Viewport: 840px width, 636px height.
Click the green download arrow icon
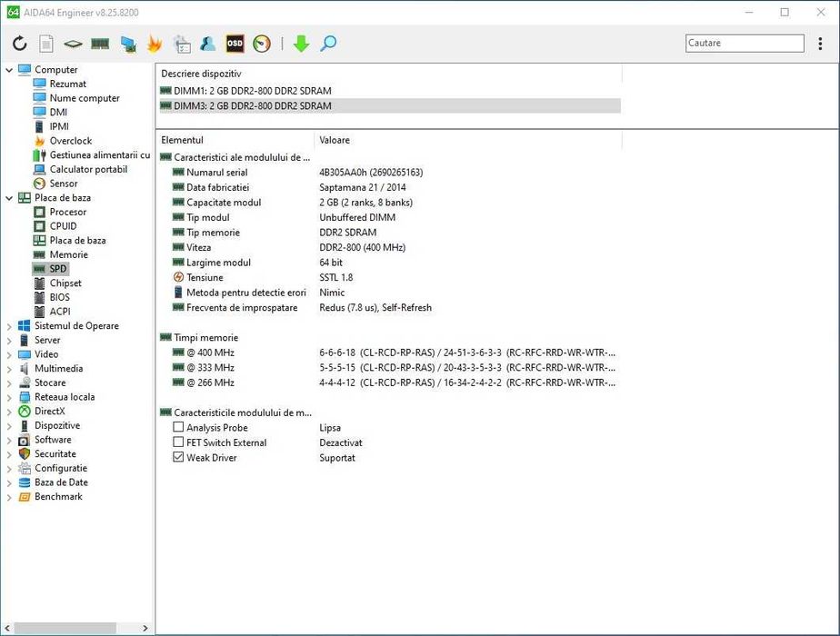pyautogui.click(x=301, y=44)
